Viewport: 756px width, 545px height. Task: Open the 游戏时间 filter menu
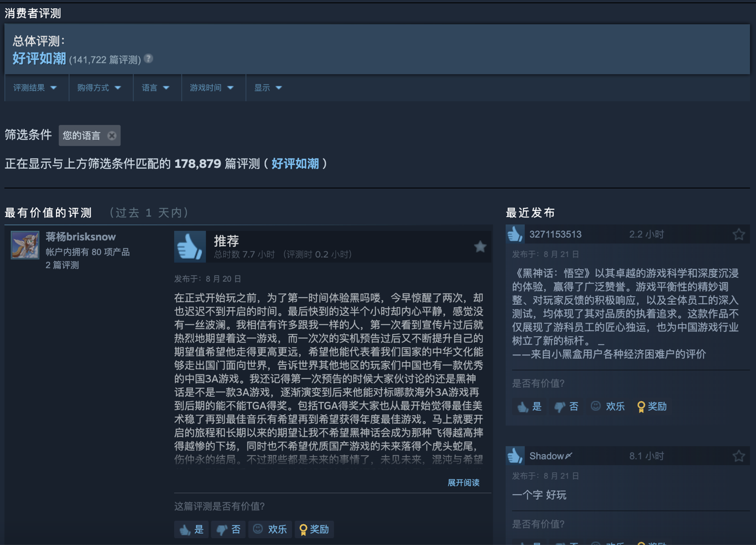pyautogui.click(x=212, y=88)
